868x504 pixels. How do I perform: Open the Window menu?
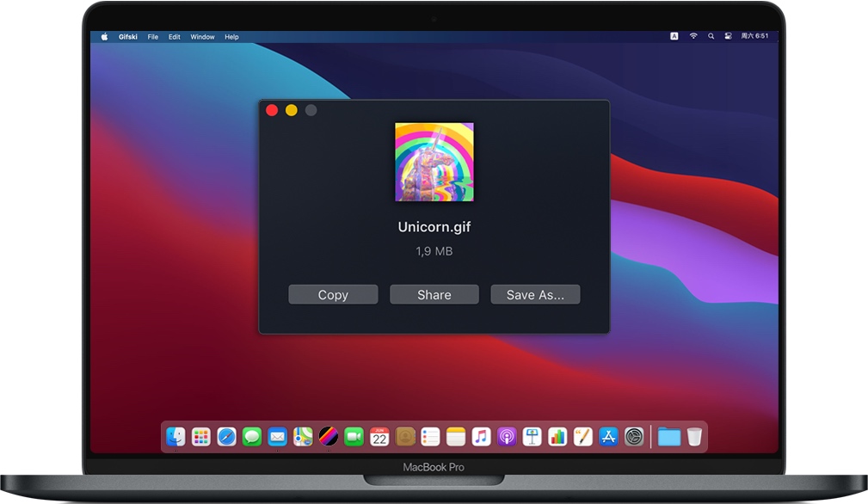point(202,37)
